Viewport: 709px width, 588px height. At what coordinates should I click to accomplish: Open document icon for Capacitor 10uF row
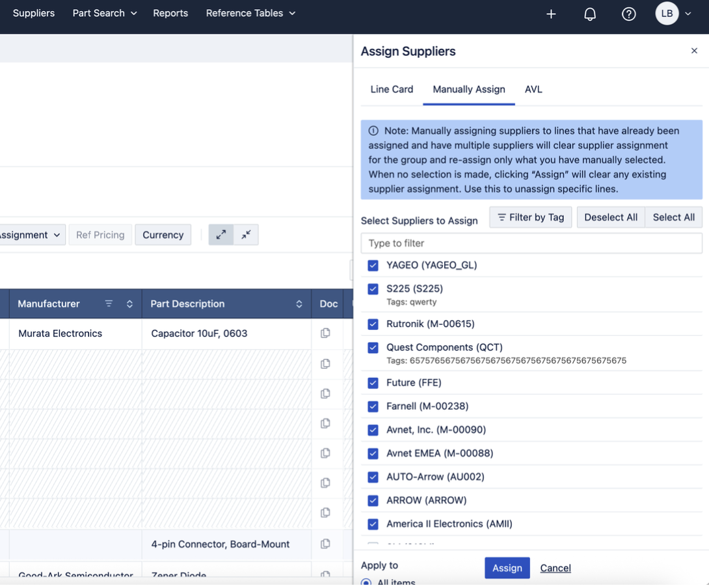coord(325,333)
